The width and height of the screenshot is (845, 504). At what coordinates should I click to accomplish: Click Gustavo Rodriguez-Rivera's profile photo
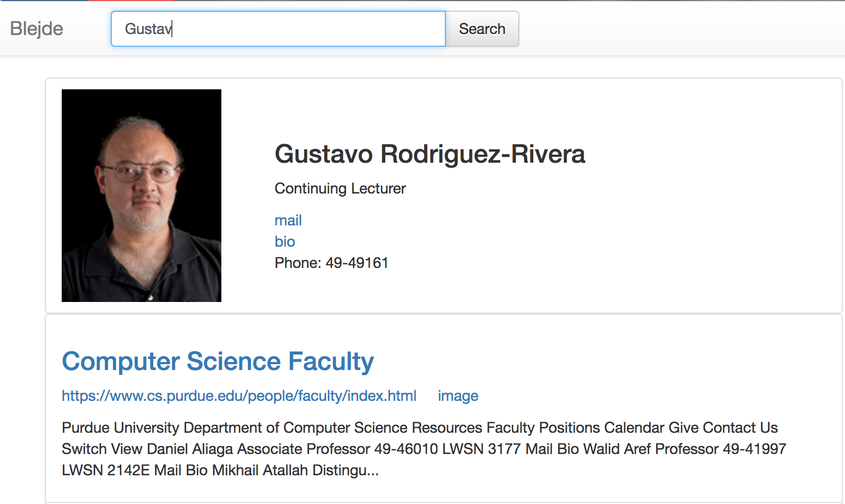(142, 196)
